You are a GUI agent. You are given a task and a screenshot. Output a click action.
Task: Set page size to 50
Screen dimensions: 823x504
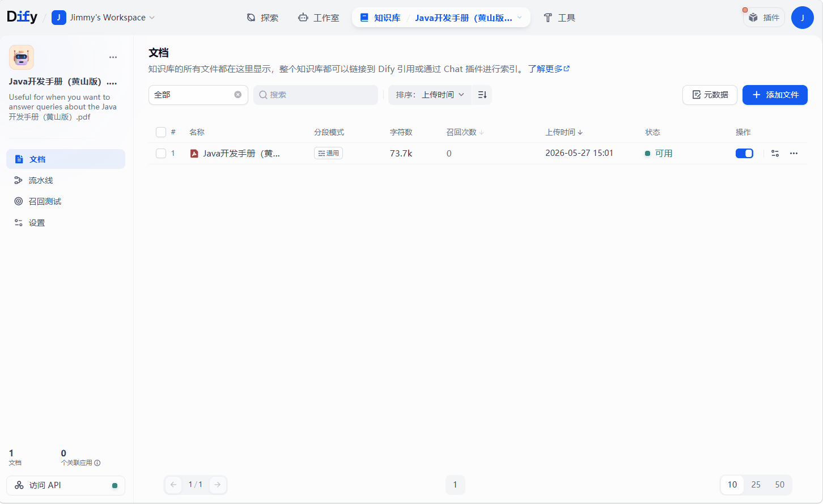pyautogui.click(x=780, y=485)
